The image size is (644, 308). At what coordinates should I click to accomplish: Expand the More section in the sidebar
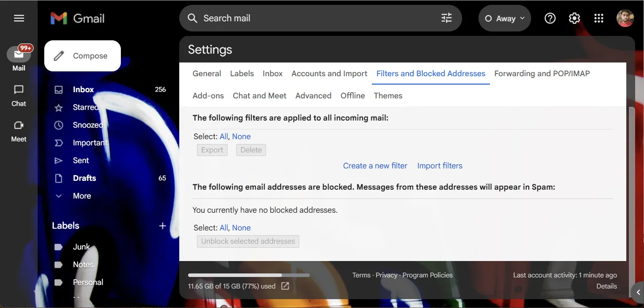(82, 195)
